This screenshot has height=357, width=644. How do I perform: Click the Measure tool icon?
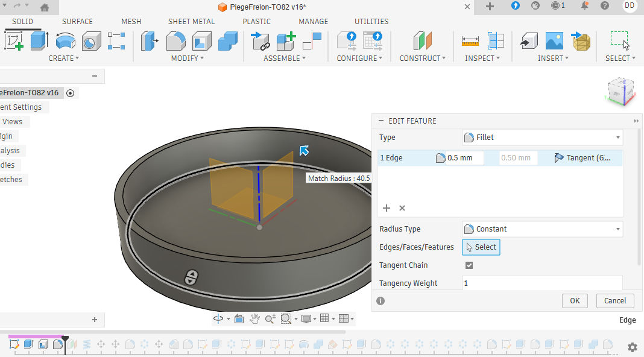(x=470, y=41)
